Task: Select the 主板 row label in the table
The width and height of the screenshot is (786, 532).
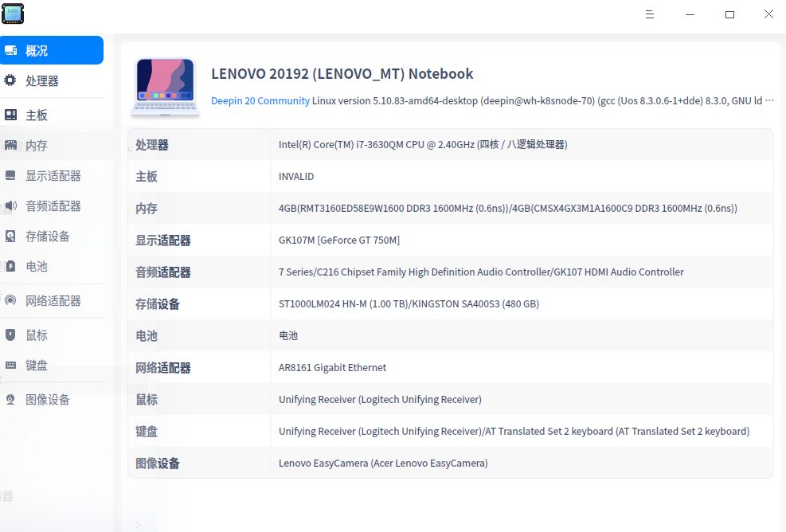Action: 147,177
